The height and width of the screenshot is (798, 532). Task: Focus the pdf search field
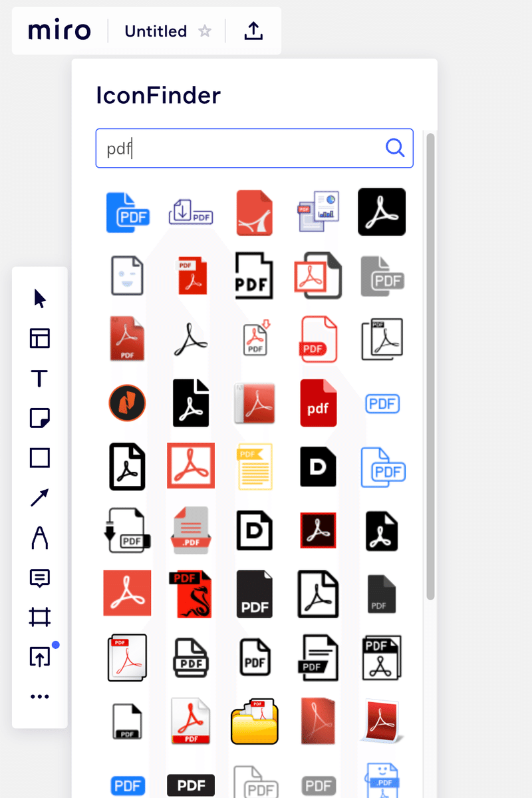[254, 148]
